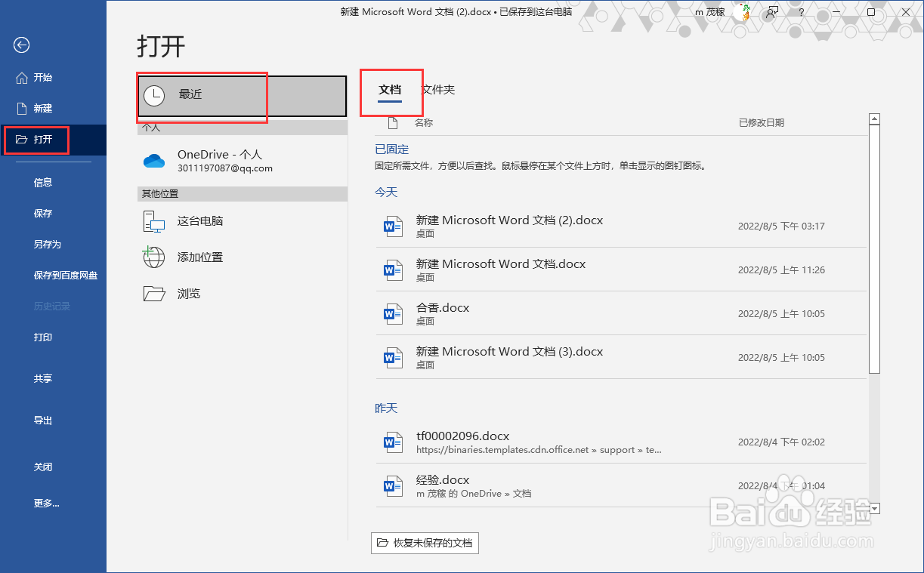Click the account name m 茂稼

click(x=709, y=12)
